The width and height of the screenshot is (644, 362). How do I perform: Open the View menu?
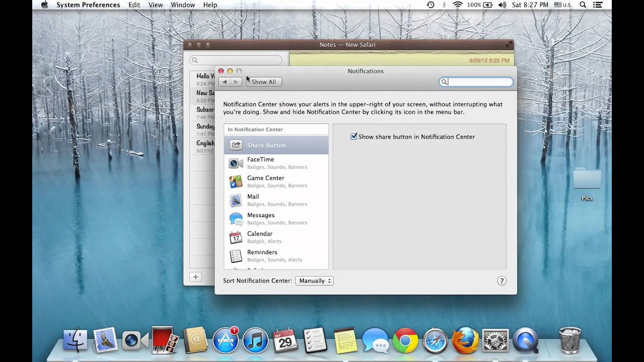click(x=155, y=5)
